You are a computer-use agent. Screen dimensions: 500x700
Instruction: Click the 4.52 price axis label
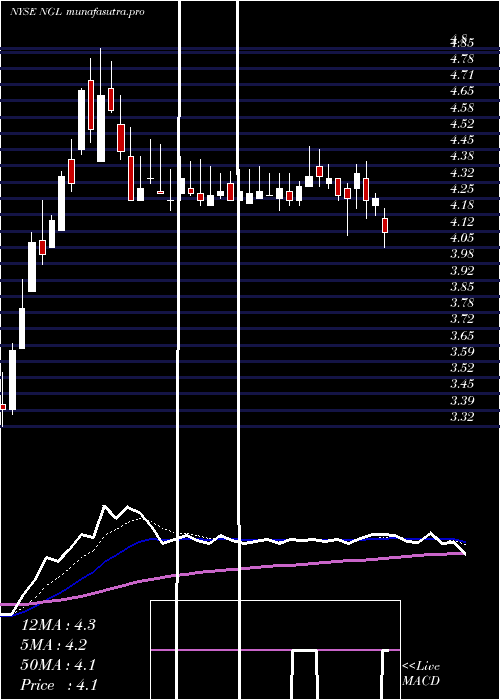pyautogui.click(x=462, y=124)
